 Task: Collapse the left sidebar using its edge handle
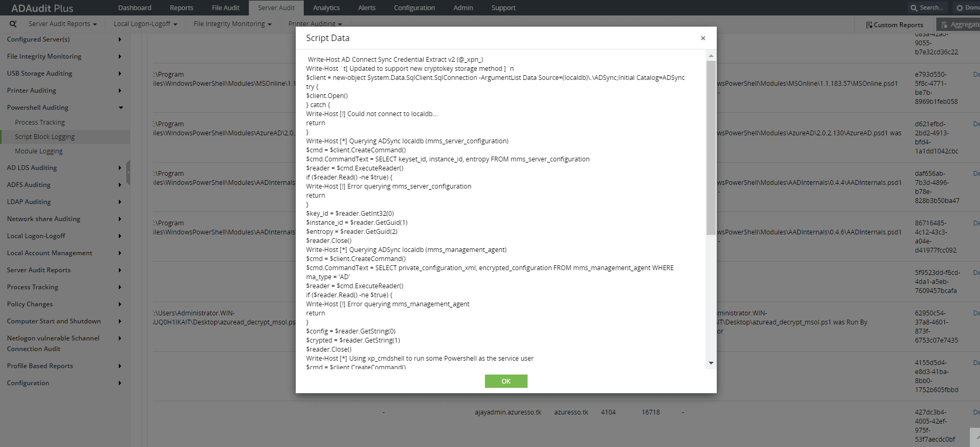click(128, 172)
